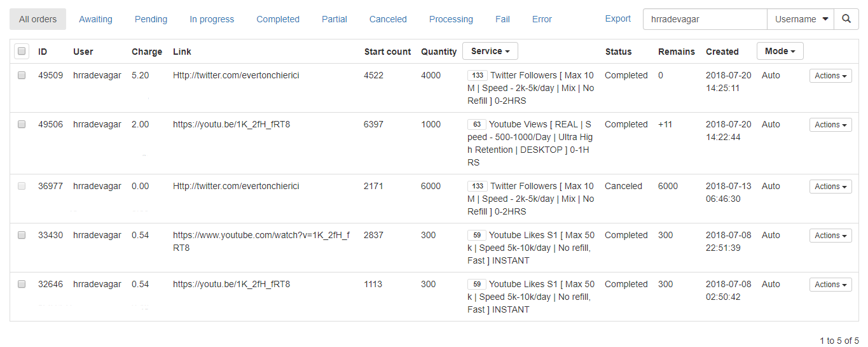Screen dimensions: 868x347
Task: Open the In progress tab
Action: click(x=212, y=19)
